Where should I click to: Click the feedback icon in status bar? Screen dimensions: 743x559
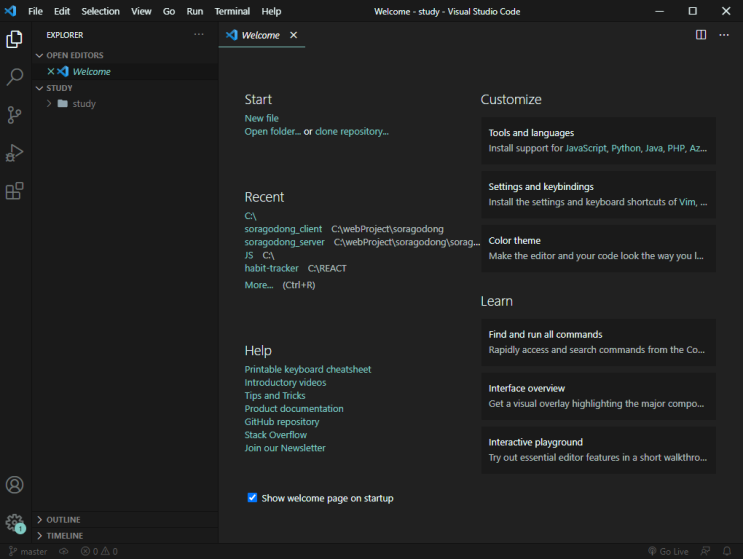705,551
